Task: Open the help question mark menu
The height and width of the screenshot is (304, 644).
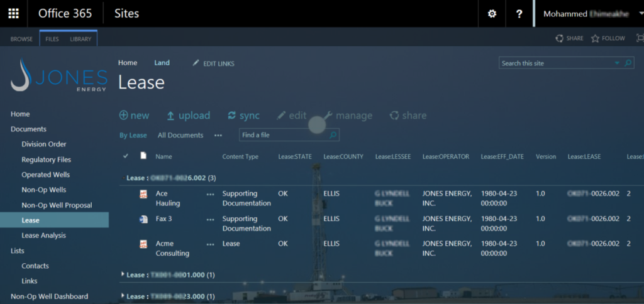Action: (519, 14)
